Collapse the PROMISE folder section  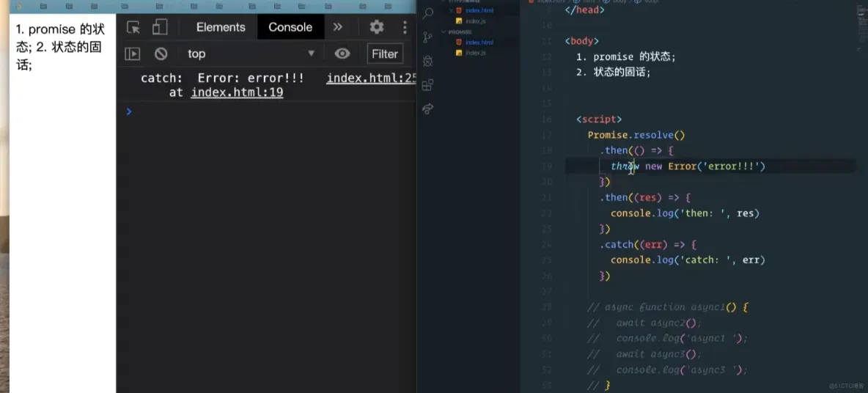coord(460,32)
